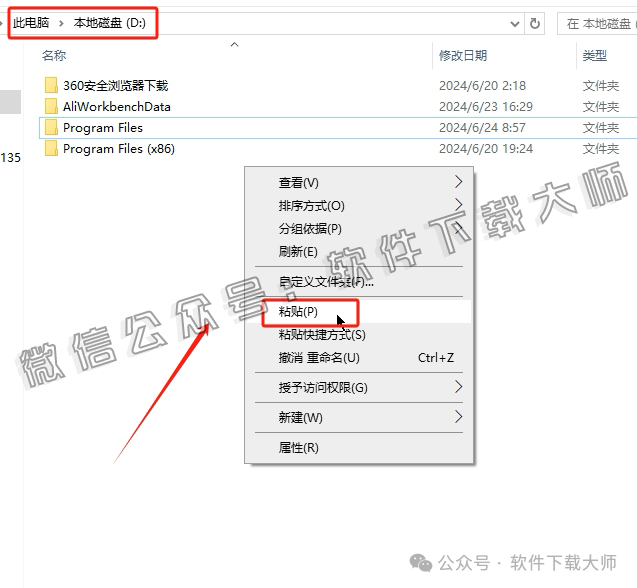Image resolution: width=637 pixels, height=588 pixels.
Task: Expand the 授予访问权限(G) submenu arrow
Action: pyautogui.click(x=459, y=387)
